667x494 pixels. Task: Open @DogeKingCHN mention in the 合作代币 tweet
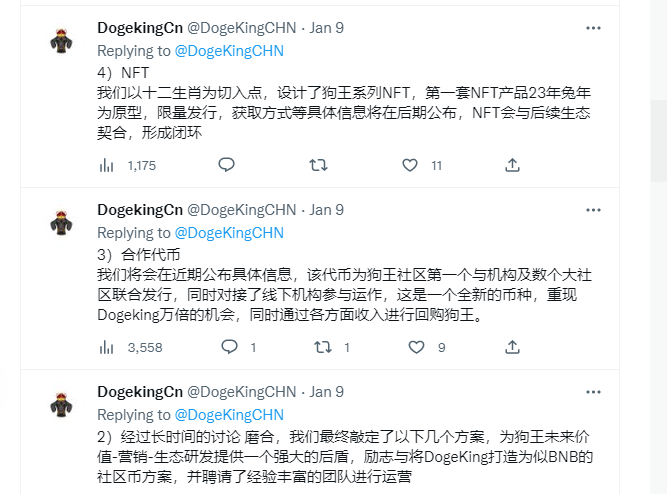[229, 232]
